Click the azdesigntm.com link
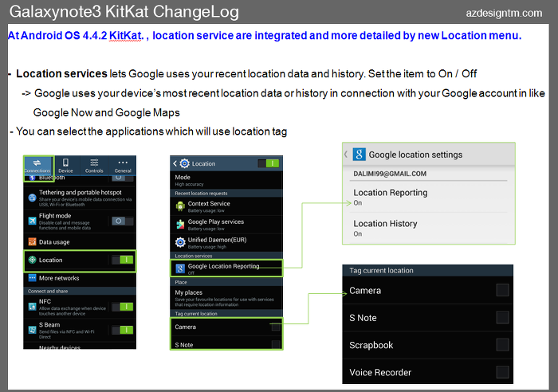Image resolution: width=558 pixels, height=392 pixels. pyautogui.click(x=504, y=14)
